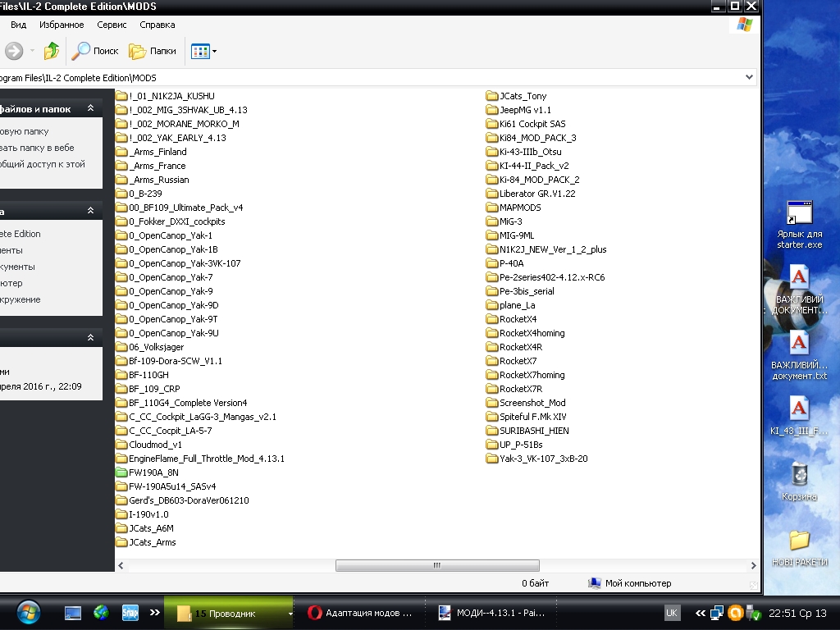This screenshot has height=630, width=840.
Task: Click the Forward navigation arrow button
Action: 14,51
